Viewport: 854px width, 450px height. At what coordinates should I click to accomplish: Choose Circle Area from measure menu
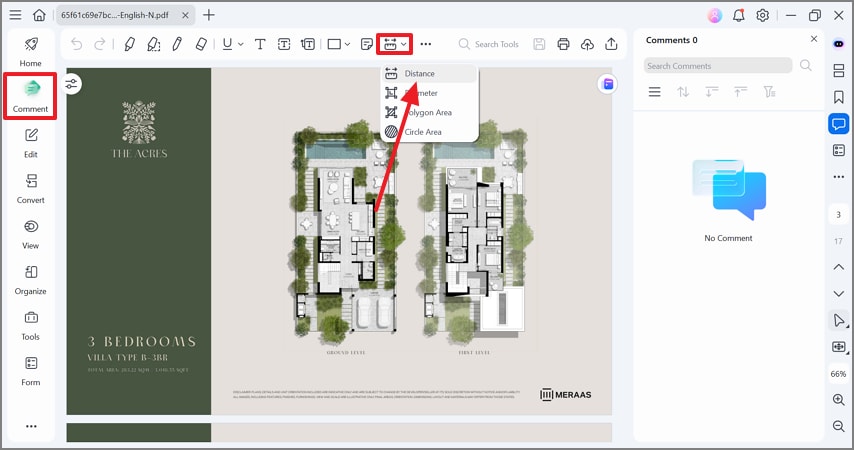[429, 132]
